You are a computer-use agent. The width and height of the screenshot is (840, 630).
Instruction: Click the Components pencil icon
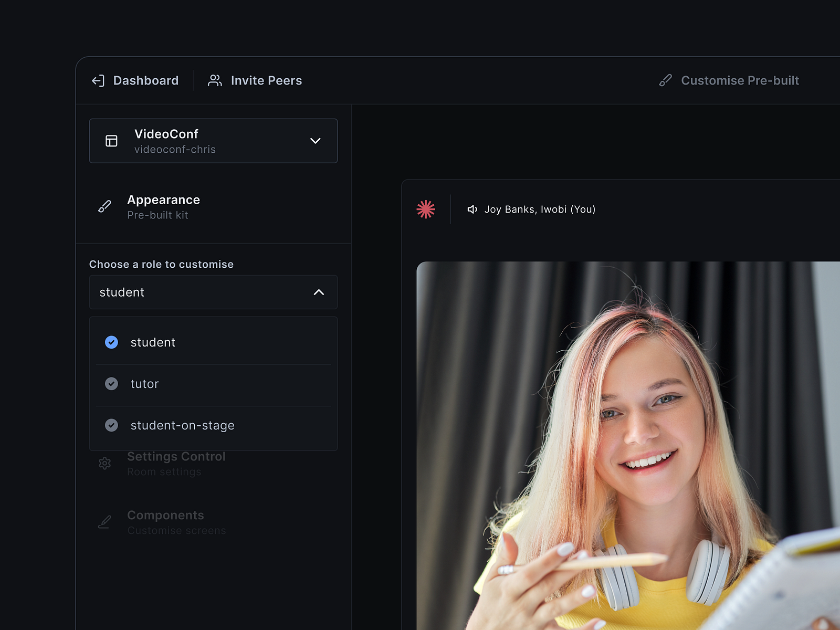tap(104, 522)
